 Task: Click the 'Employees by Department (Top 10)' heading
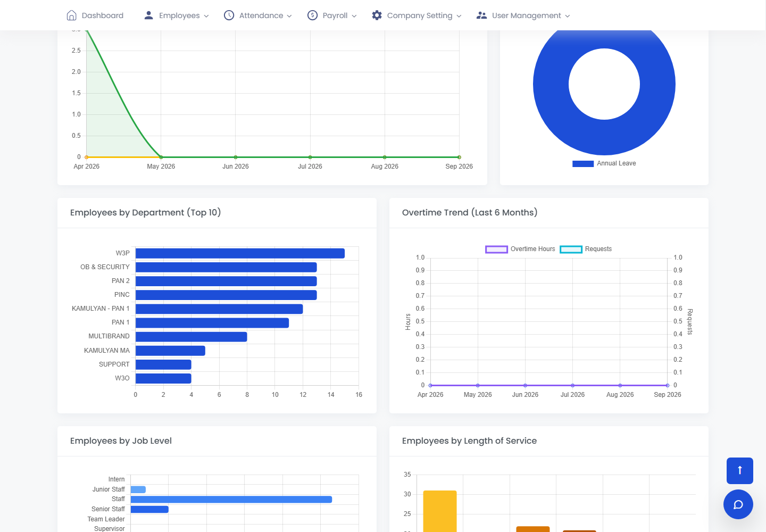point(146,213)
